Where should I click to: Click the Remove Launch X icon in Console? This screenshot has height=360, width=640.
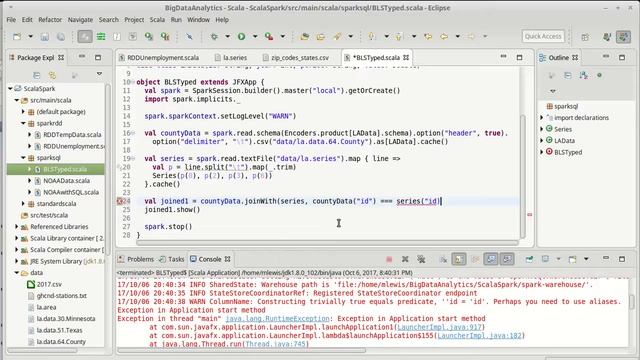(x=405, y=259)
